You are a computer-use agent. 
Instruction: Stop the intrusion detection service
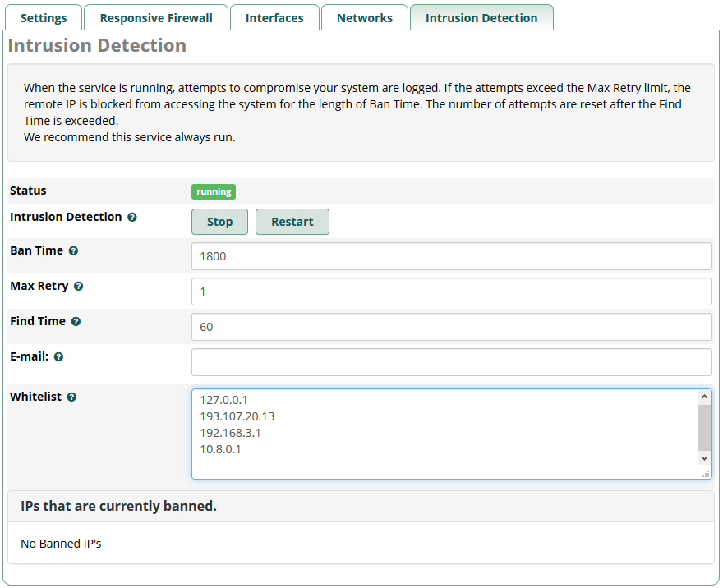pyautogui.click(x=219, y=222)
